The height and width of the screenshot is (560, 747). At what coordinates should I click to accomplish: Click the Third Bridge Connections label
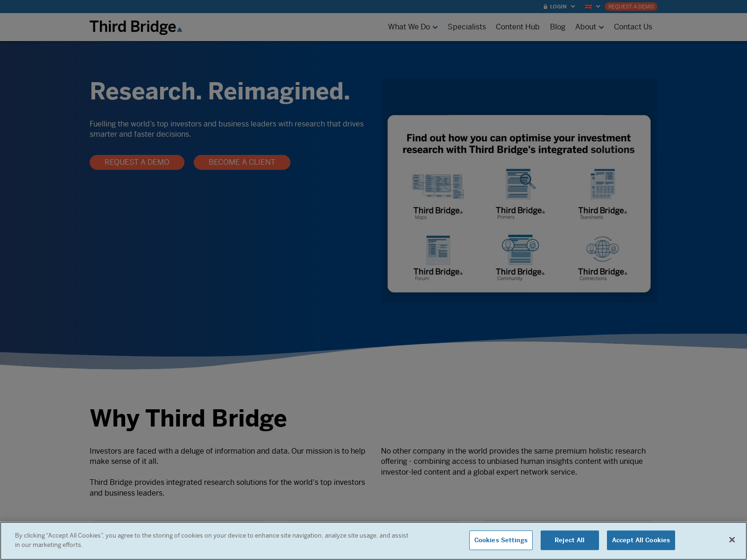click(x=603, y=274)
